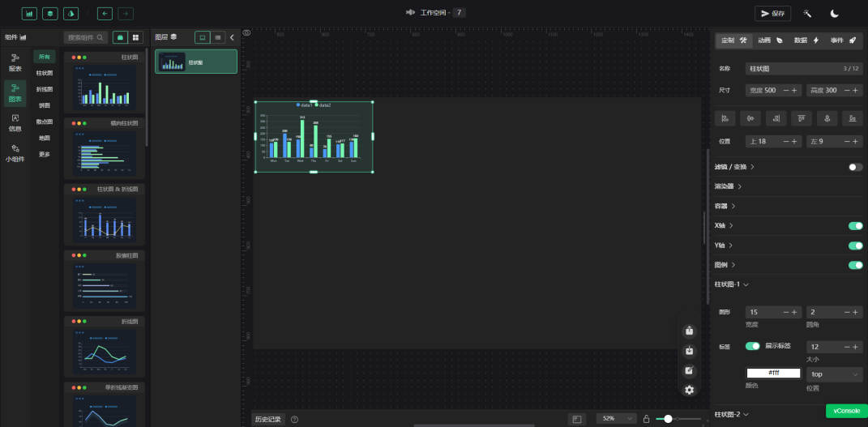Filter components by 折线图
This screenshot has width=868, height=427.
coord(45,89)
